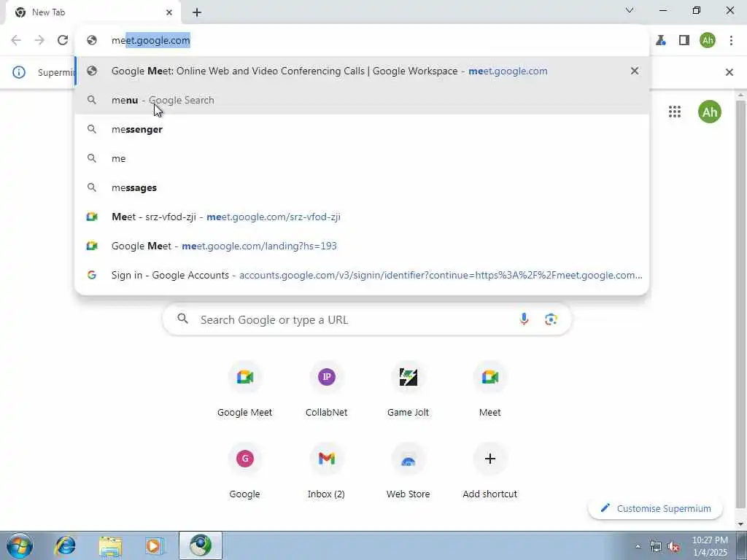Click the Customise Supermium button
747x560 pixels.
point(656,508)
